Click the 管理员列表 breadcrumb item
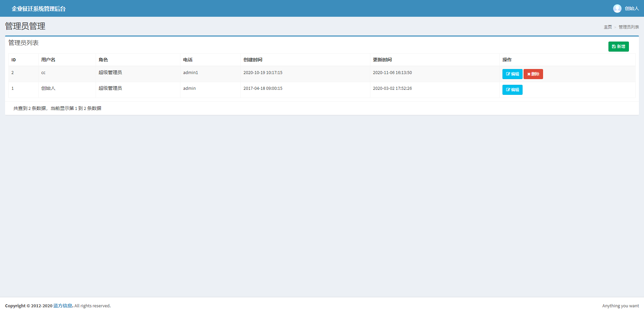 [629, 27]
